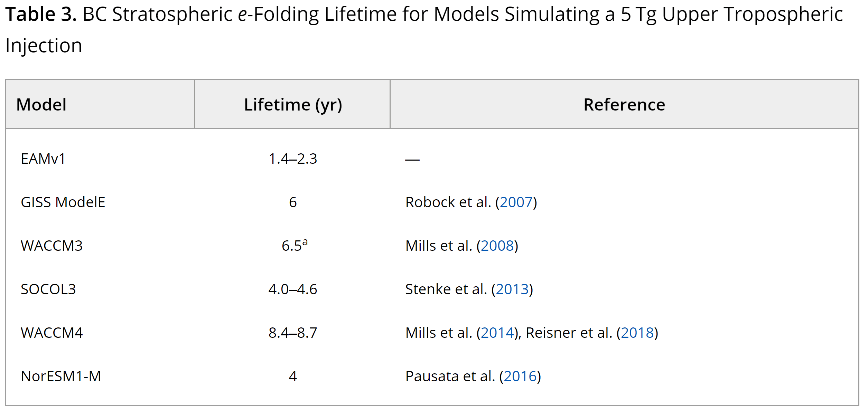Viewport: 868px width, 411px height.
Task: Click the GISS ModelE row name
Action: (63, 202)
